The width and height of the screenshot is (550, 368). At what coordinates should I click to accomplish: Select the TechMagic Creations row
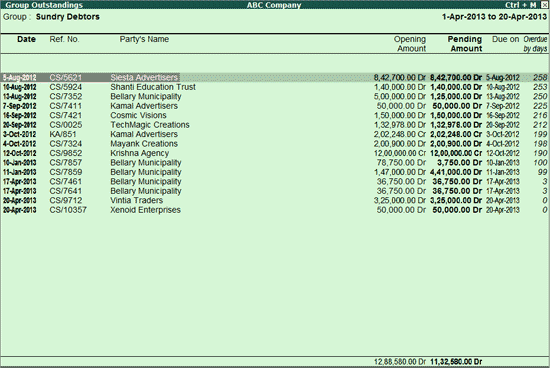275,125
